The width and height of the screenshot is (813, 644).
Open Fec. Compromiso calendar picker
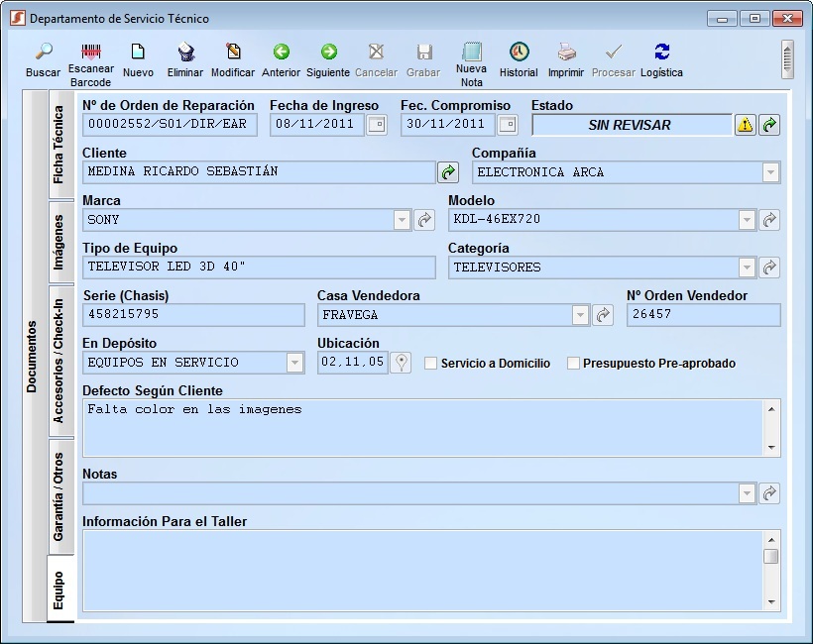pos(507,125)
